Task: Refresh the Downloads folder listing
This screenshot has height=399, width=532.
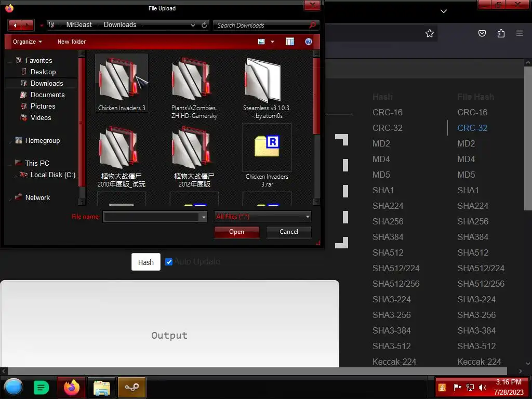Action: click(x=204, y=25)
